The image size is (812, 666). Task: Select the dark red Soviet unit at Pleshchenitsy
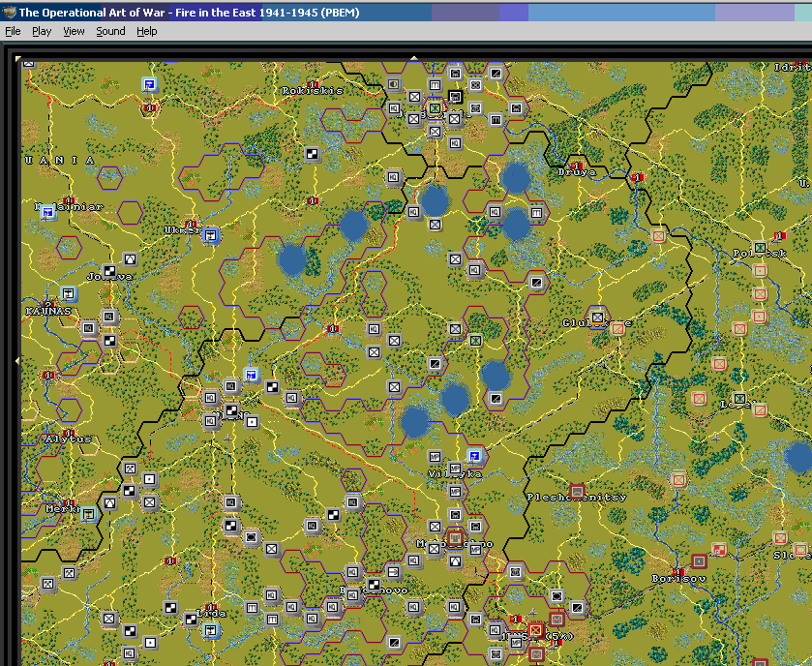(577, 491)
